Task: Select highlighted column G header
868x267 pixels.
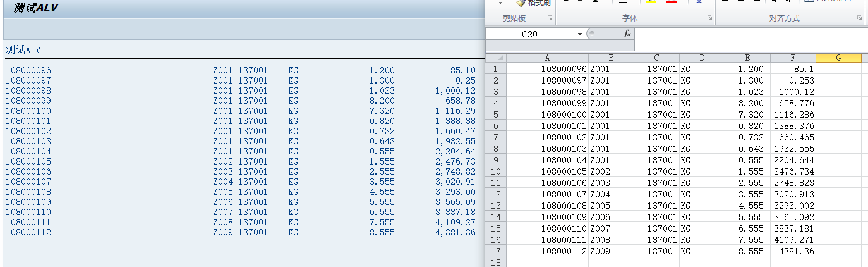Action: 838,58
